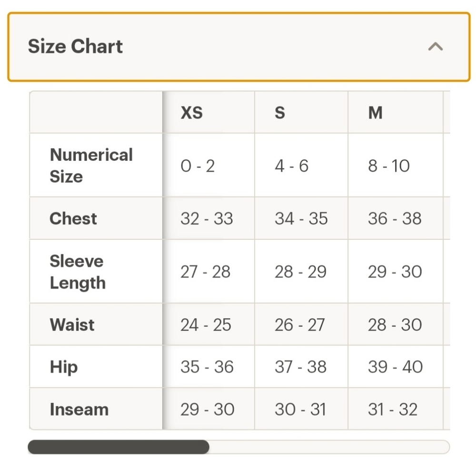Click the Sleeve Length row label
Screen dimensions: 476x476
pyautogui.click(x=78, y=272)
